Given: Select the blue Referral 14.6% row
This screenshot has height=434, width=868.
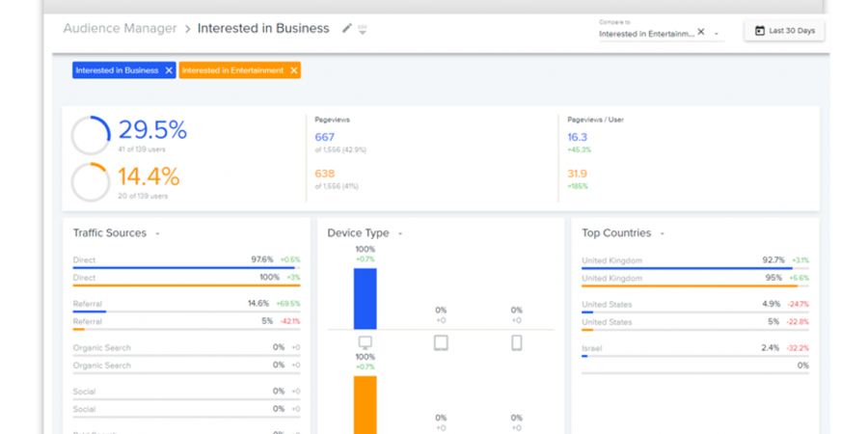Looking at the screenshot, I should click(x=186, y=304).
